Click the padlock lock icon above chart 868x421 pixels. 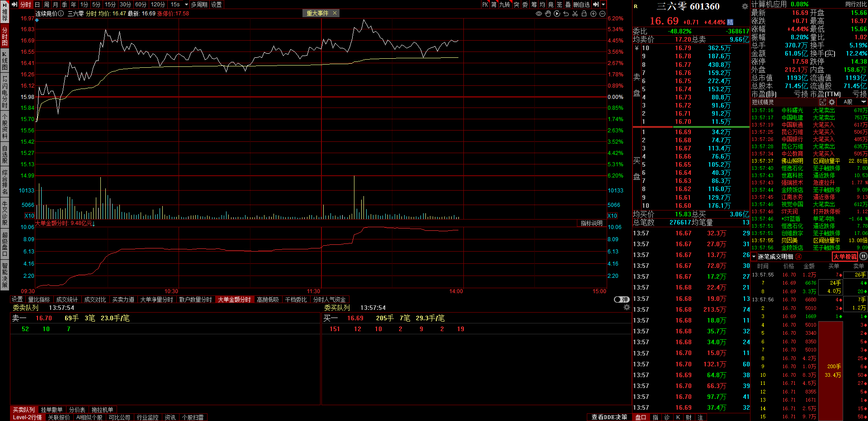tap(584, 14)
